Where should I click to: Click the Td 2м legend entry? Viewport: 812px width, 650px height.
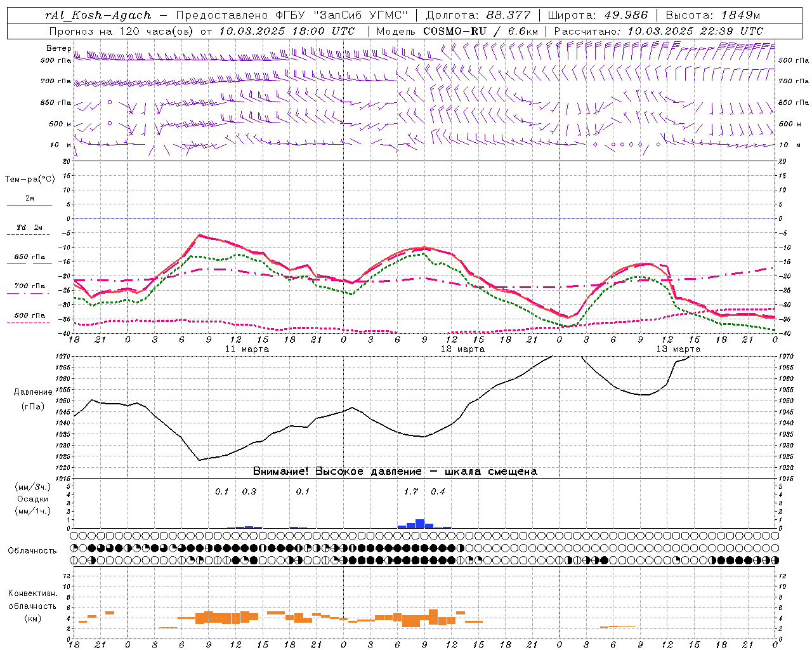click(30, 227)
